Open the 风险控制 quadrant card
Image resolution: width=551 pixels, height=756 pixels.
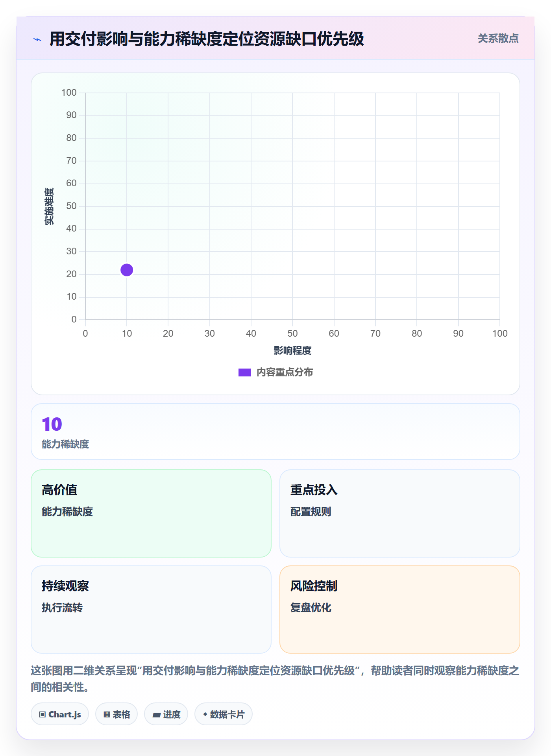pos(400,610)
